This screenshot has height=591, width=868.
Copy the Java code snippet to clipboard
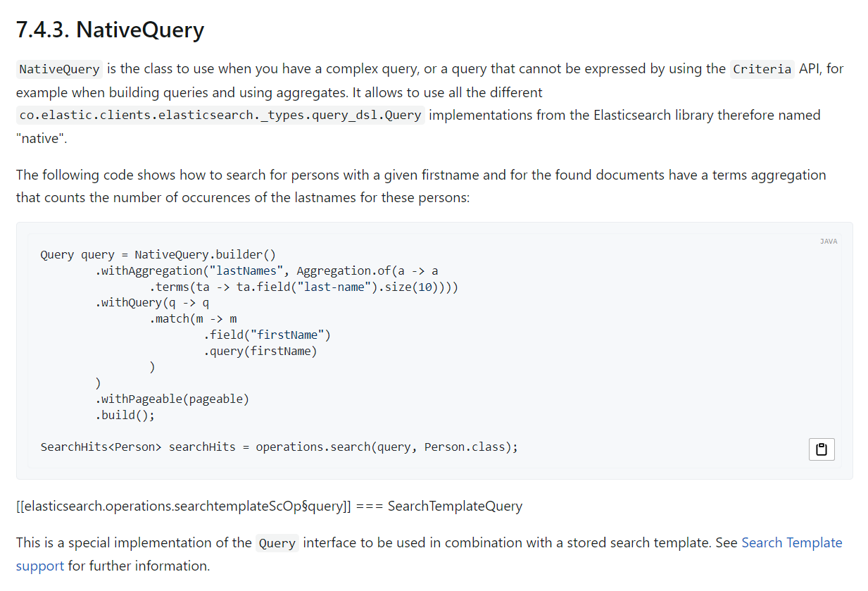[822, 449]
